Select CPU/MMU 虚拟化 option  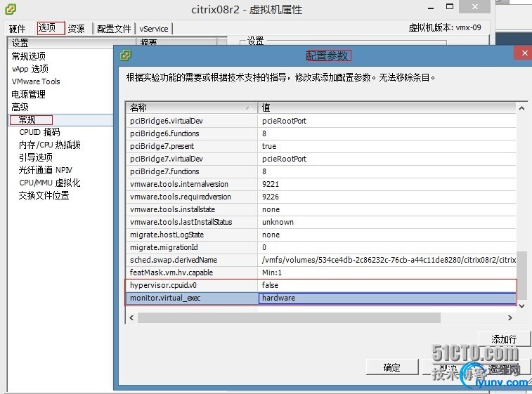(x=50, y=183)
